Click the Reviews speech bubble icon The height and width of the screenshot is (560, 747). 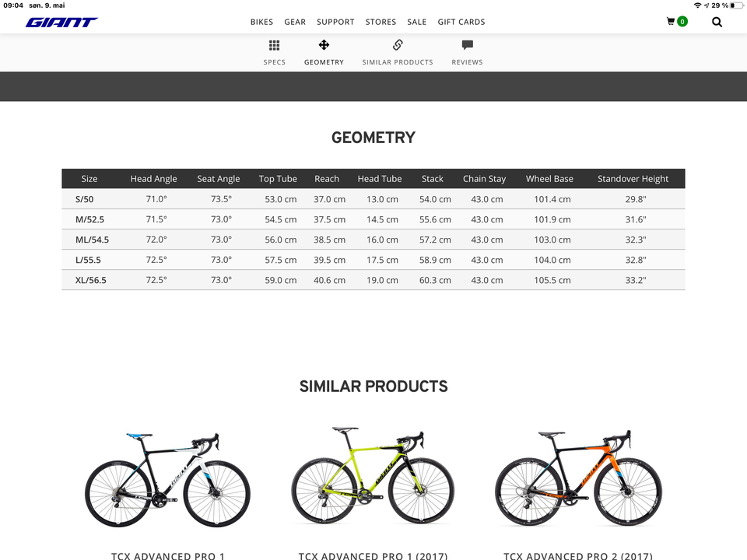click(467, 45)
